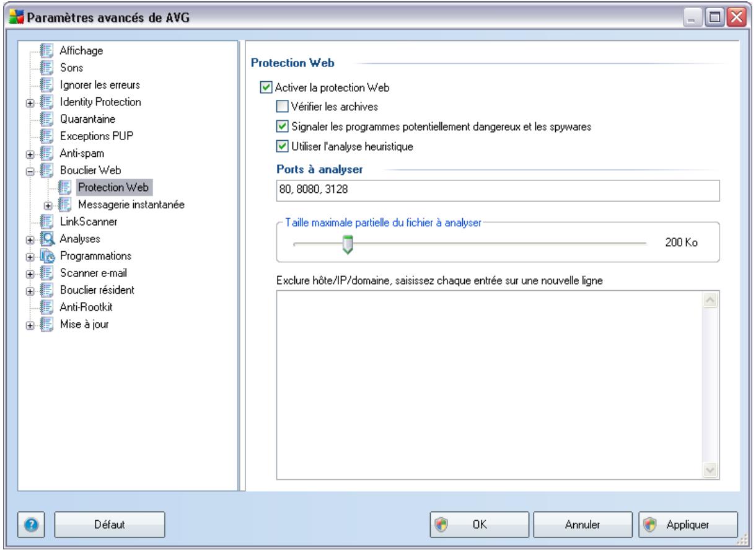
Task: Expand the Identity Protection node
Action: [x=29, y=102]
